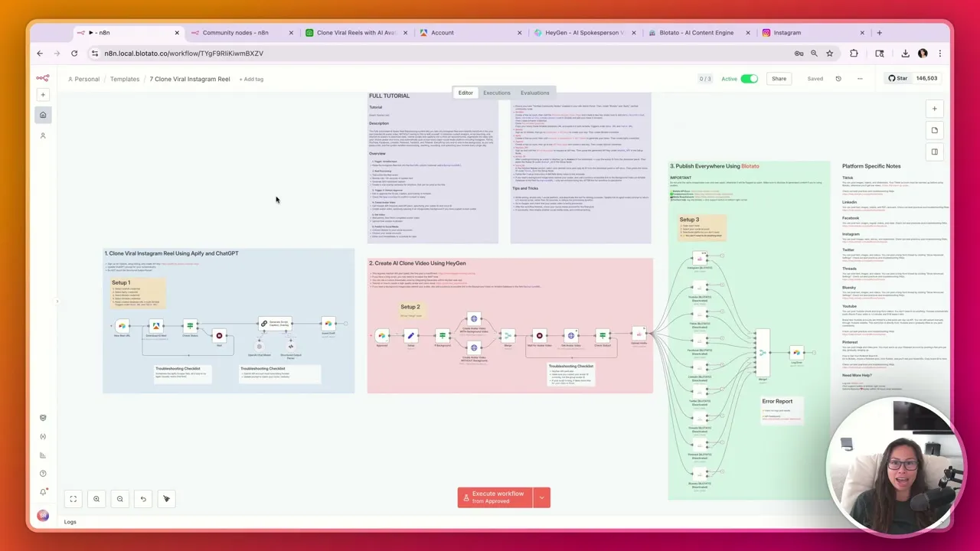Open Chrome three-dots menu
Image resolution: width=980 pixels, height=551 pixels.
tap(940, 54)
